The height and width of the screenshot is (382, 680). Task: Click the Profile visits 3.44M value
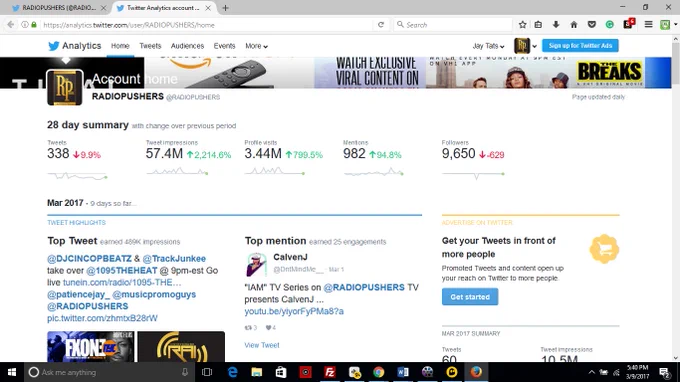point(263,154)
